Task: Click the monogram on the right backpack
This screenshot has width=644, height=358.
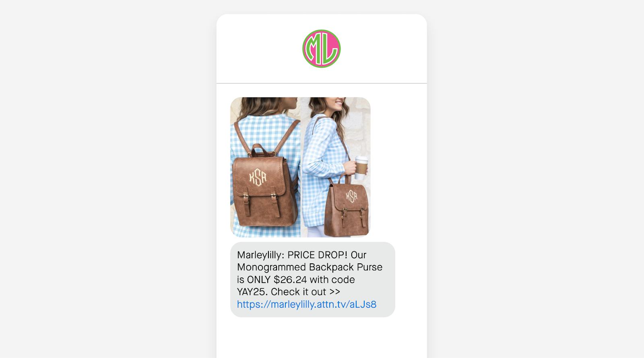Action: point(351,196)
